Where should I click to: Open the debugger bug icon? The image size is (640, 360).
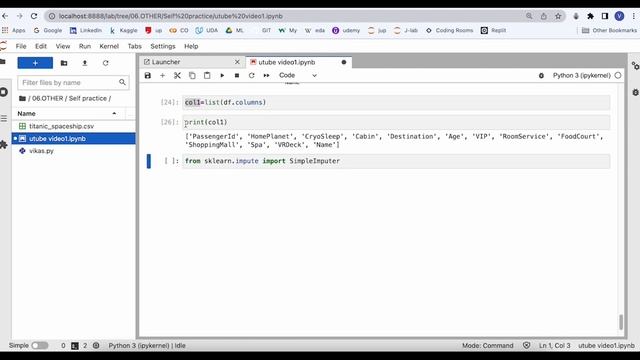pos(541,76)
